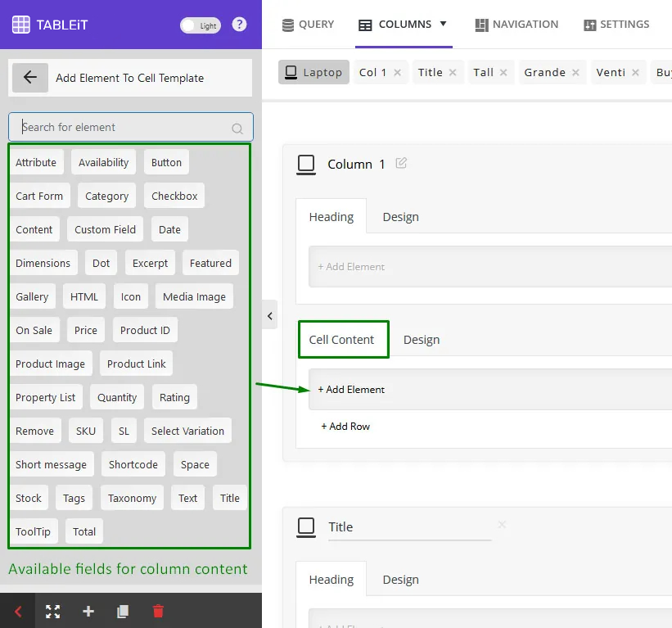Rename Column 1 using the pencil icon
Viewport: 672px width, 628px height.
(400, 164)
